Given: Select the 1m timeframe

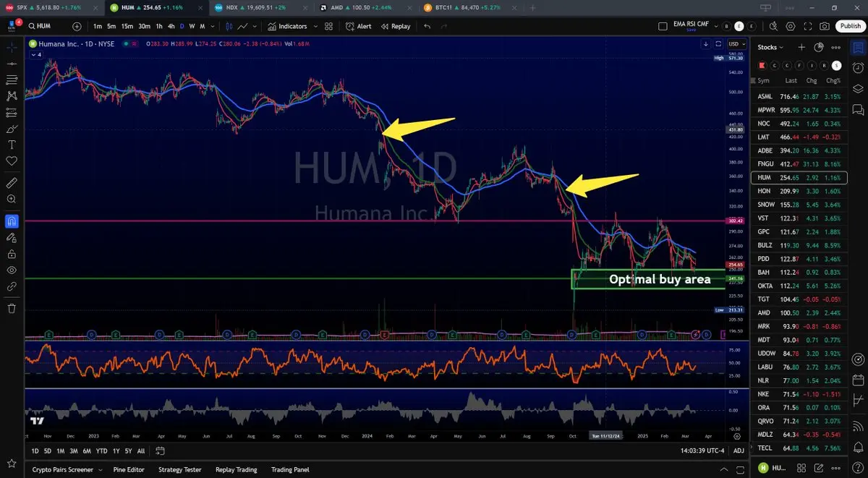Looking at the screenshot, I should pyautogui.click(x=97, y=26).
